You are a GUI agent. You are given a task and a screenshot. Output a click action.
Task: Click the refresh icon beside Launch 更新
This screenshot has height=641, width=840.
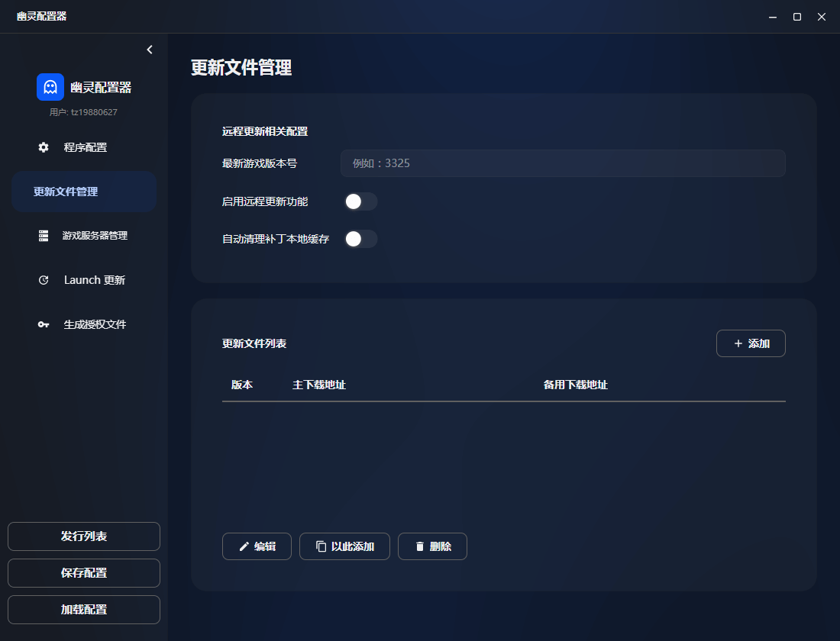pyautogui.click(x=43, y=280)
